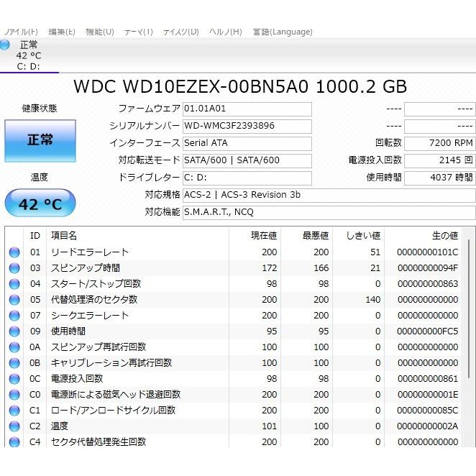Open the ファイル(F) menu
This screenshot has width=476, height=476.
tap(22, 32)
